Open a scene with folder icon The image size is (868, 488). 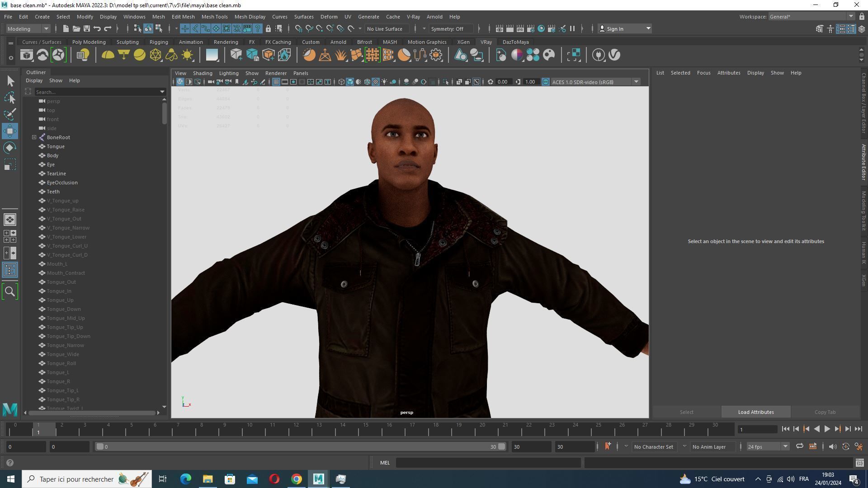[76, 29]
